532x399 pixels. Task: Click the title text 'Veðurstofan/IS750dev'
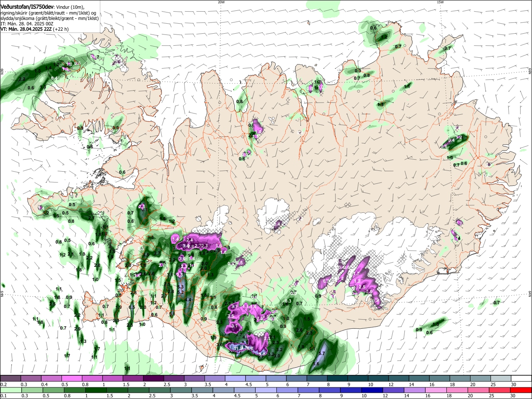(27, 7)
